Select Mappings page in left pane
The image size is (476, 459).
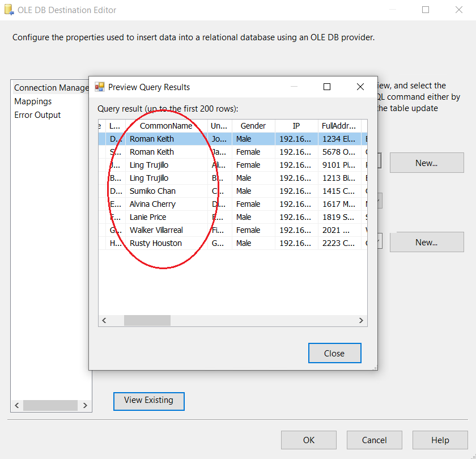pos(33,101)
